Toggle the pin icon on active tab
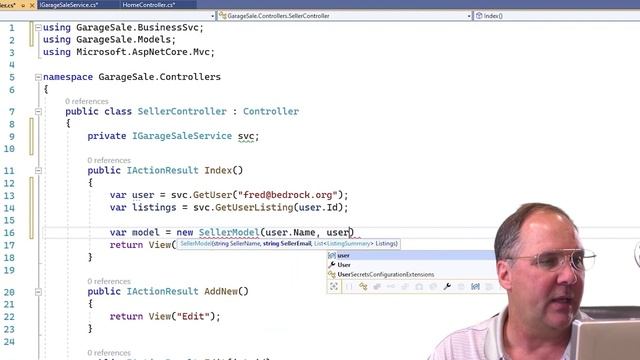Viewport: 640px width, 360px height. [22, 5]
